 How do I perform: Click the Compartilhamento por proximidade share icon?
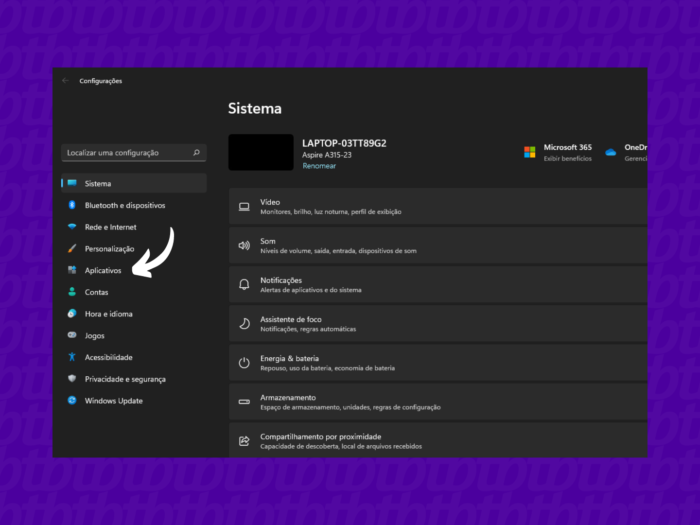(244, 441)
